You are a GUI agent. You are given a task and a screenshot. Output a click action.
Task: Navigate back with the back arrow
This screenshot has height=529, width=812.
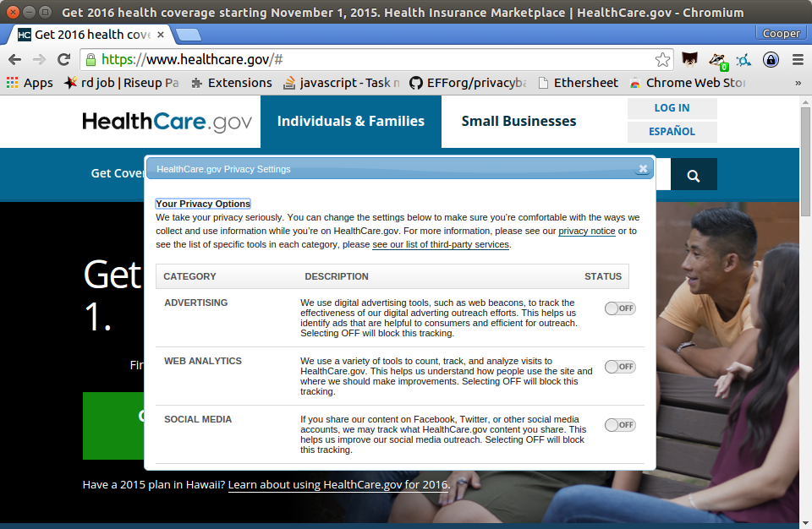(14, 60)
